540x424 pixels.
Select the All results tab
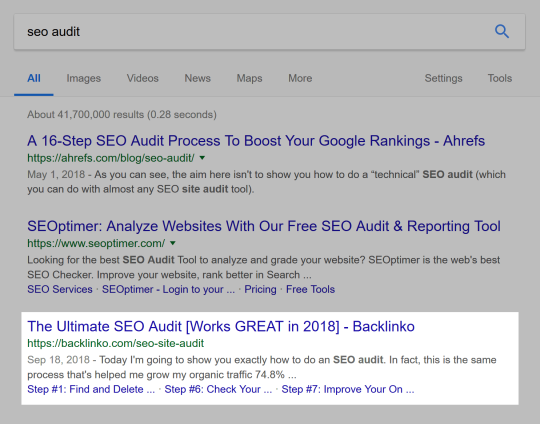pyautogui.click(x=34, y=78)
